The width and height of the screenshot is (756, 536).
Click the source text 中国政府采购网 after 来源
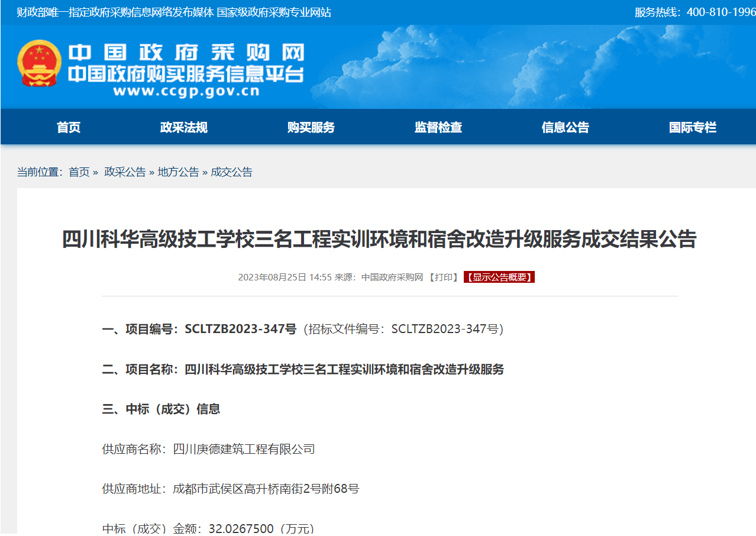tap(392, 277)
